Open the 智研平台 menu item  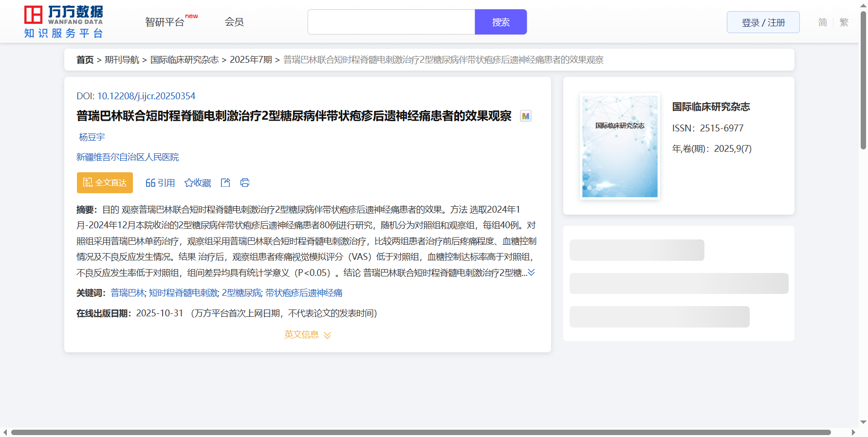click(165, 22)
